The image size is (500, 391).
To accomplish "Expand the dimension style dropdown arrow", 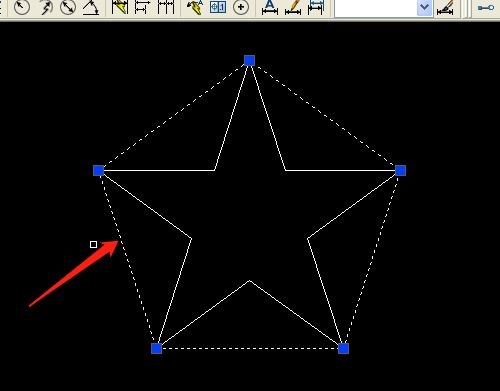I will coord(424,7).
